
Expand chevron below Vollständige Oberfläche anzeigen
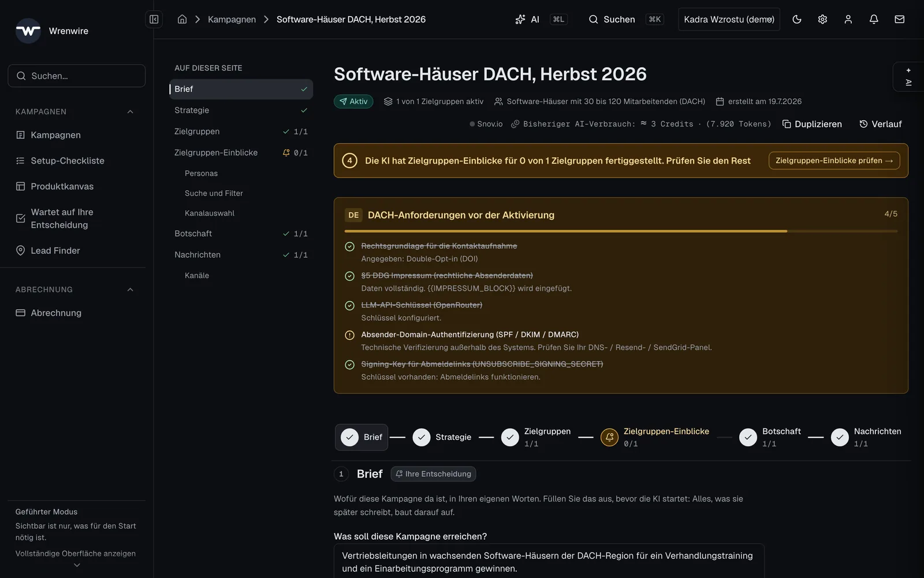[x=77, y=565]
